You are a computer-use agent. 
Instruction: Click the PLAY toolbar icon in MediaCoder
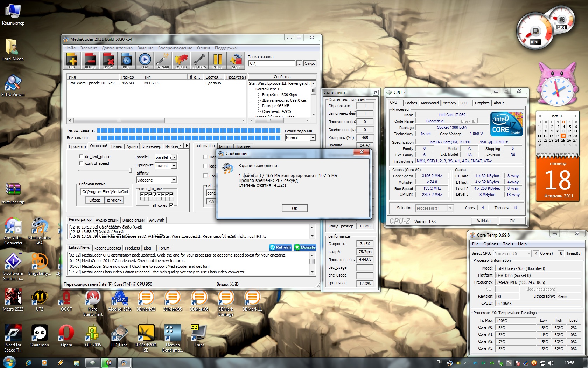coord(145,60)
